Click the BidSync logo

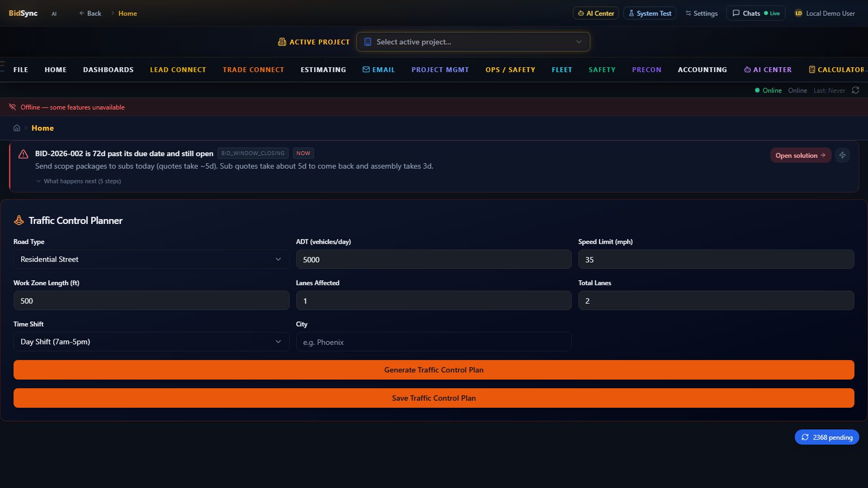(x=23, y=13)
